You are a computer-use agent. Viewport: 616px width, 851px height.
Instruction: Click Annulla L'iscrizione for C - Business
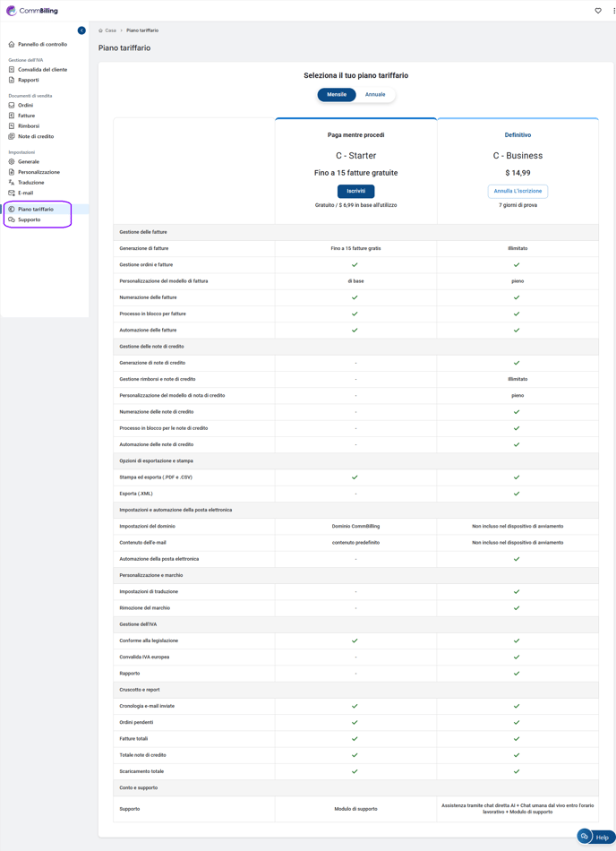click(518, 191)
